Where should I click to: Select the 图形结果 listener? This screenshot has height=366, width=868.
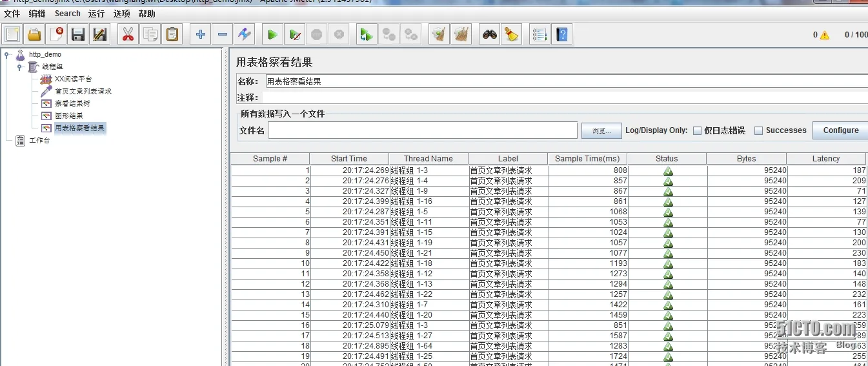click(x=68, y=116)
